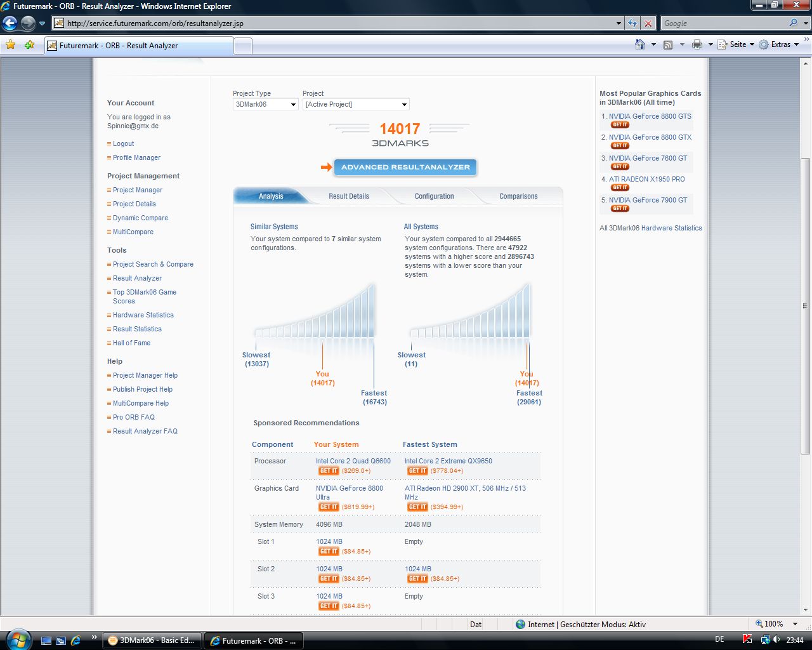Screen dimensions: 812x650
Task: Click GET IT for Your System Slot 1
Action: coord(329,552)
